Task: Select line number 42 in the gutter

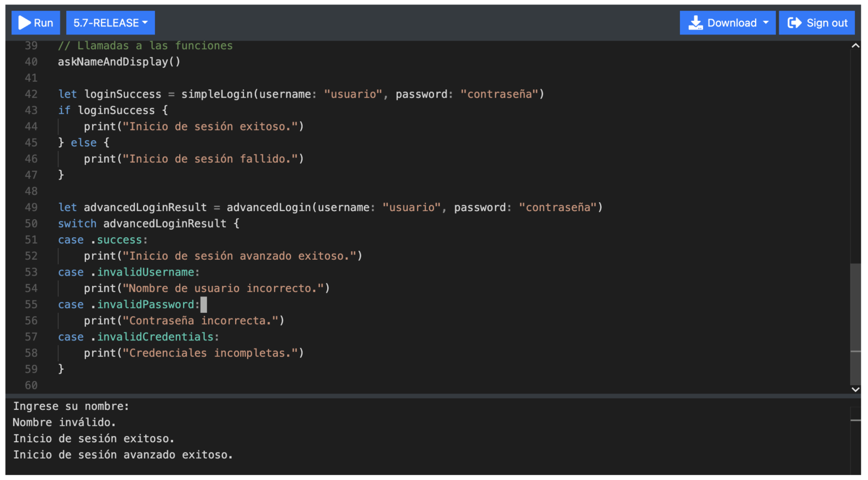Action: 31,94
